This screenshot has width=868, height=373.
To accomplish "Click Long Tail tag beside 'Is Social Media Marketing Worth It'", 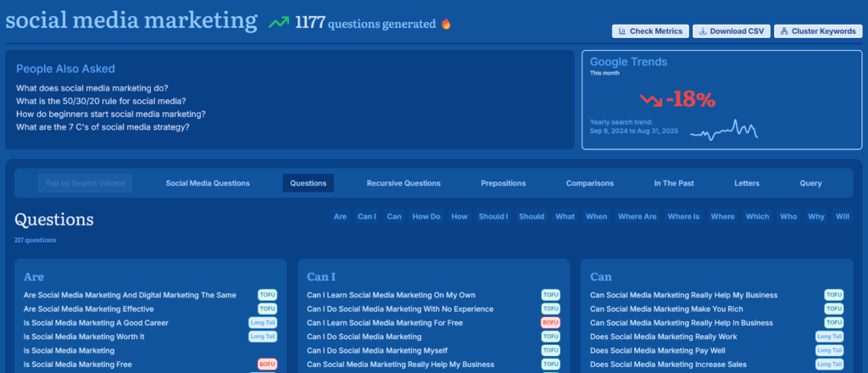I will point(263,337).
